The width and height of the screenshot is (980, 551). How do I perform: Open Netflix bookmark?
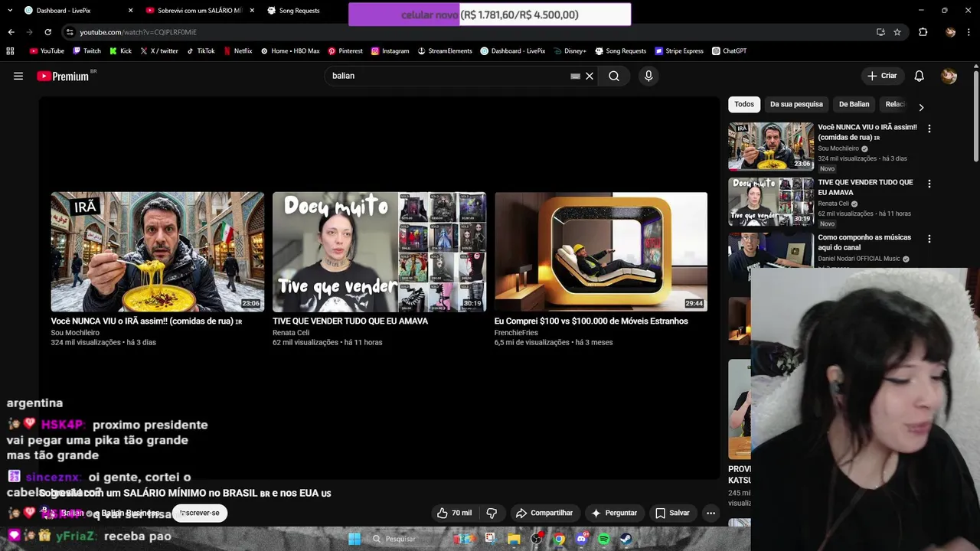coord(237,51)
